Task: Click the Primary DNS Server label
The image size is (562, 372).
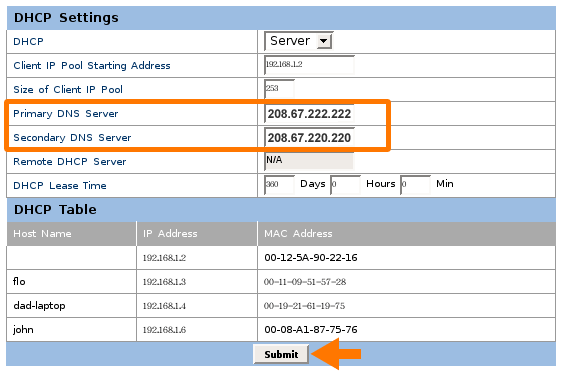Action: [x=66, y=114]
